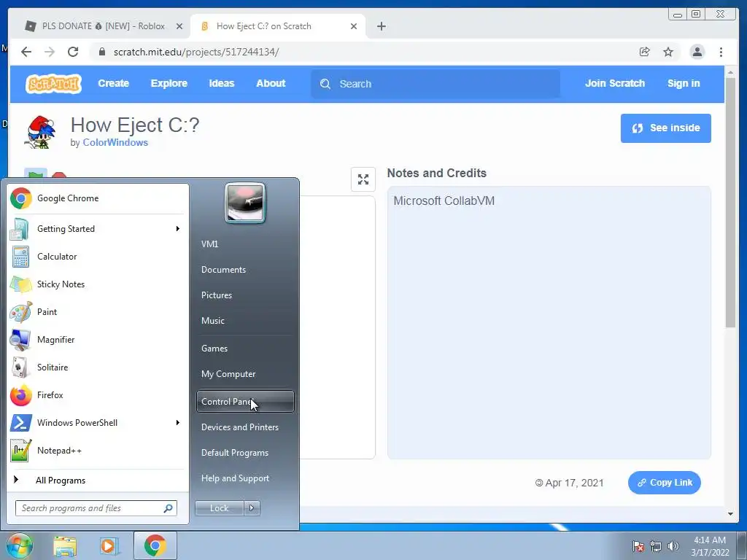747x560 pixels.
Task: Open Getting Started item
Action: coord(97,228)
